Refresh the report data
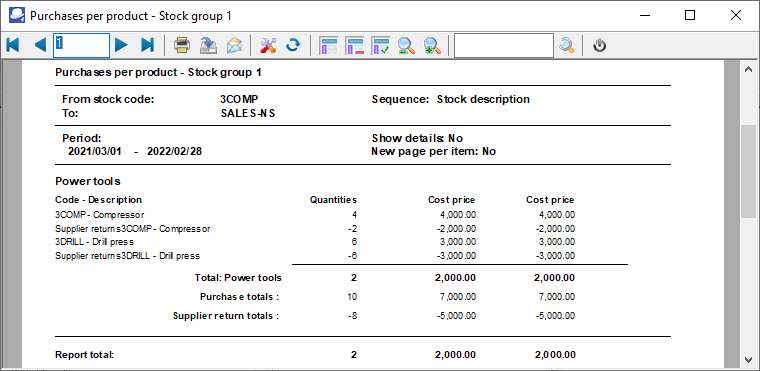760x371 pixels. click(293, 46)
